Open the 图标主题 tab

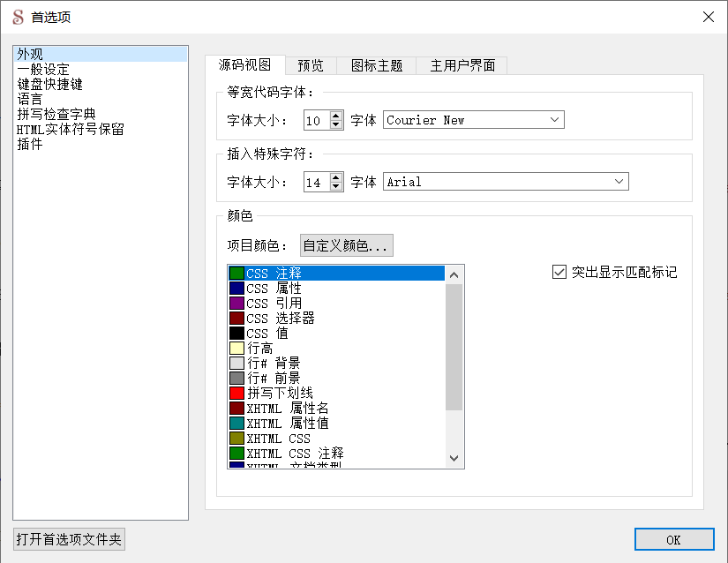click(375, 64)
